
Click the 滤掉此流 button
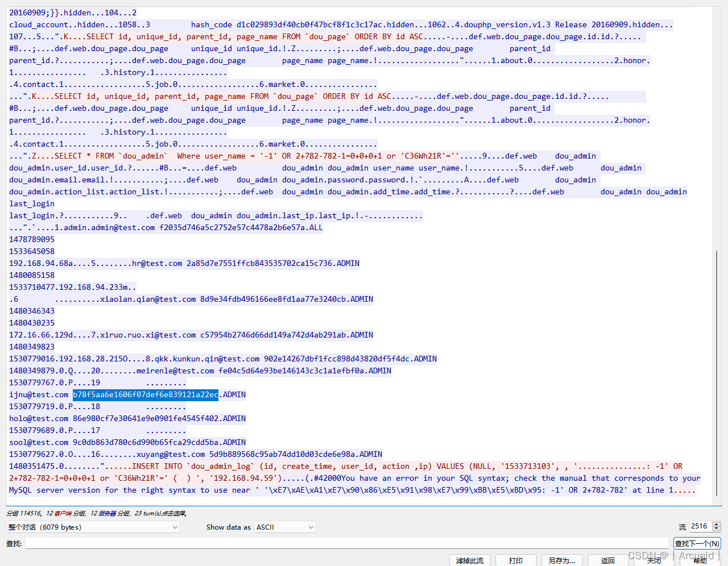click(469, 560)
